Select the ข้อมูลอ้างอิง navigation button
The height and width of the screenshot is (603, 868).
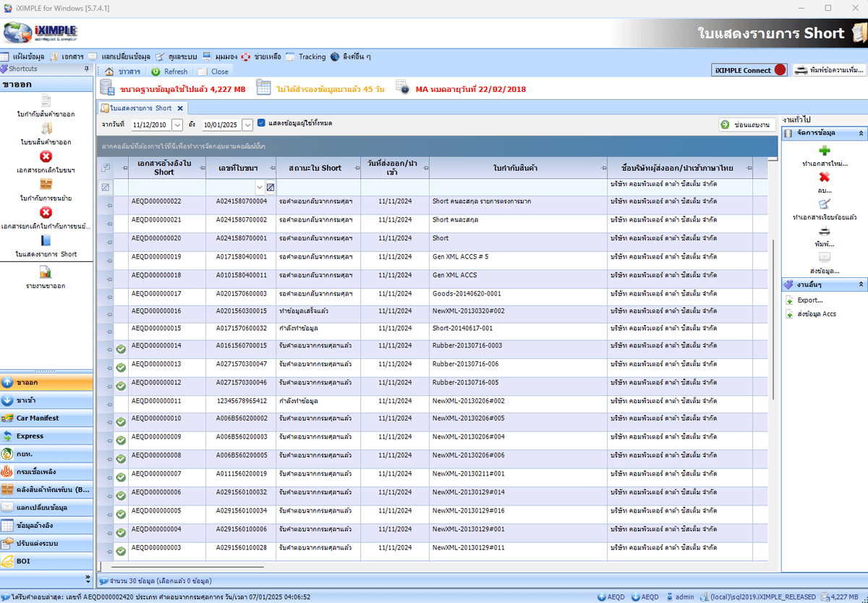(x=47, y=525)
